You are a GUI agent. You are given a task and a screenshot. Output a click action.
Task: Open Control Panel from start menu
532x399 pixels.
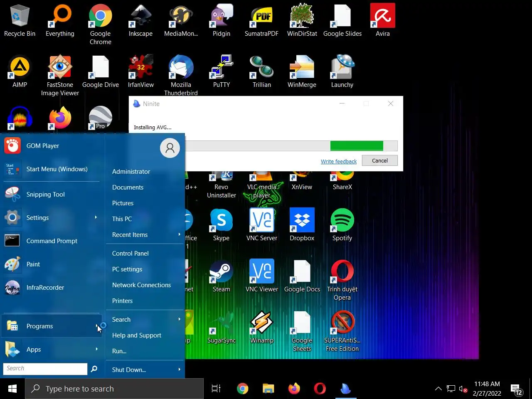pyautogui.click(x=145, y=254)
